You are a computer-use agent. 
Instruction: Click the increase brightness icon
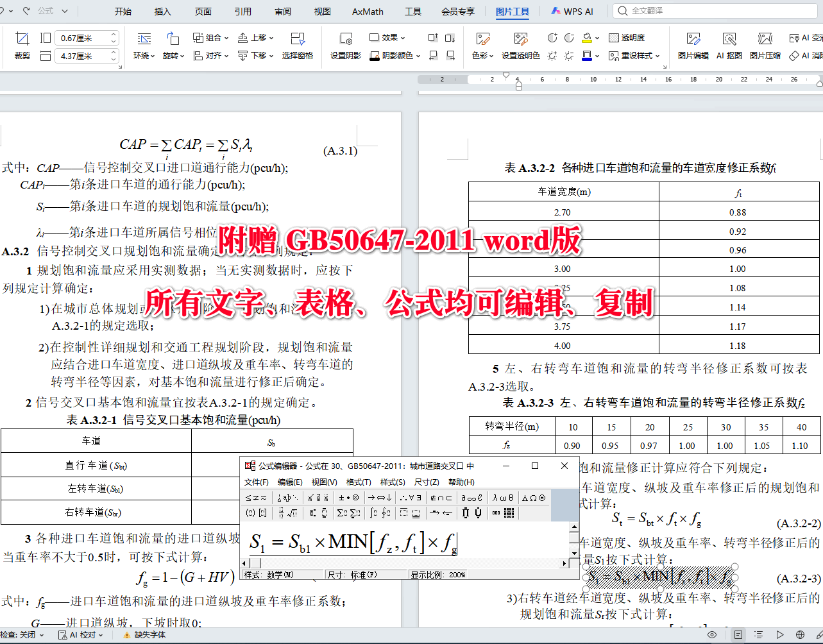tap(551, 55)
